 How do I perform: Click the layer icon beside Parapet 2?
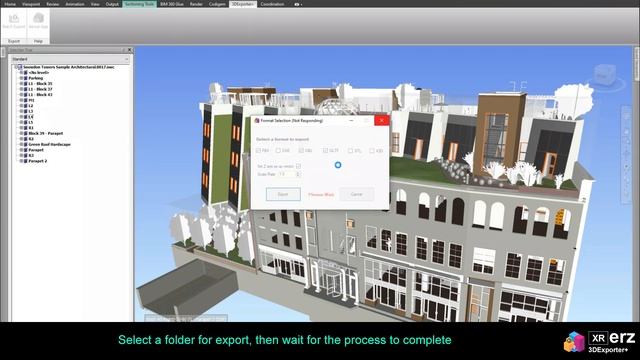(x=25, y=161)
